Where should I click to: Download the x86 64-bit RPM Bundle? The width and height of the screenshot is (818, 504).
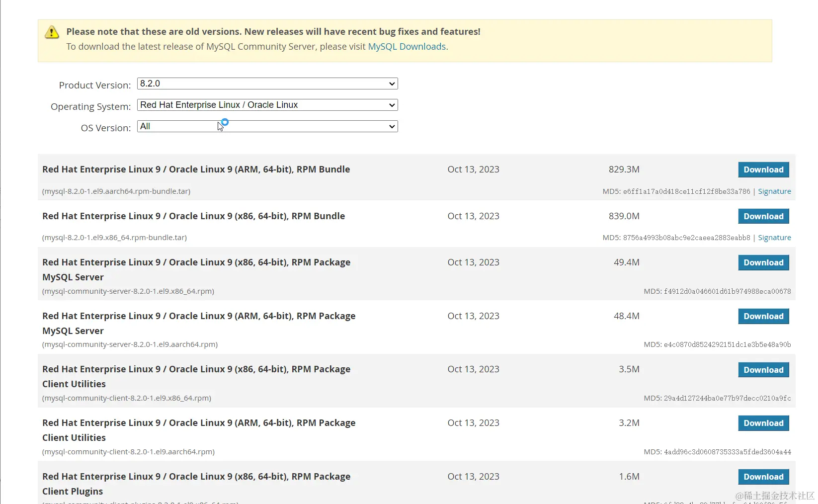pos(763,216)
